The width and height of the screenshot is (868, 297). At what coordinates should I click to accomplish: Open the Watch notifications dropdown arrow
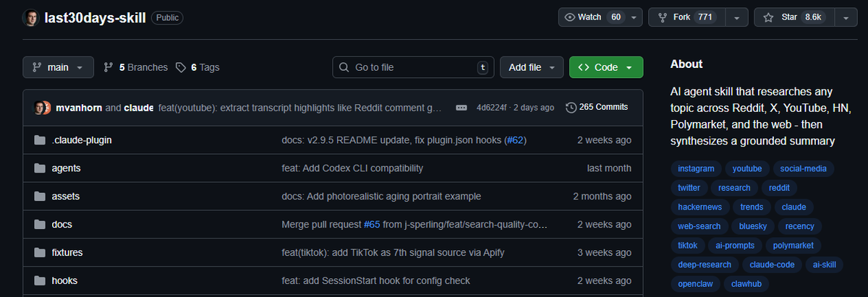click(x=634, y=17)
